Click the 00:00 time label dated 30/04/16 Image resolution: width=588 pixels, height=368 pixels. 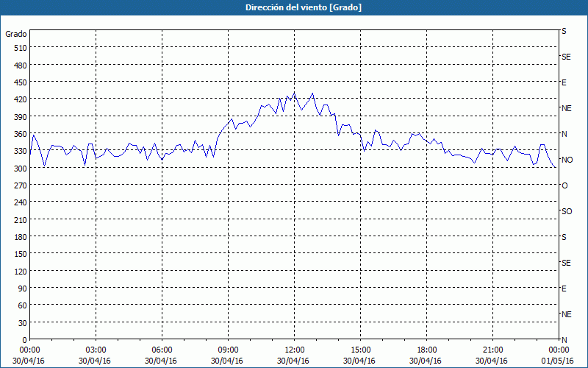tap(29, 350)
